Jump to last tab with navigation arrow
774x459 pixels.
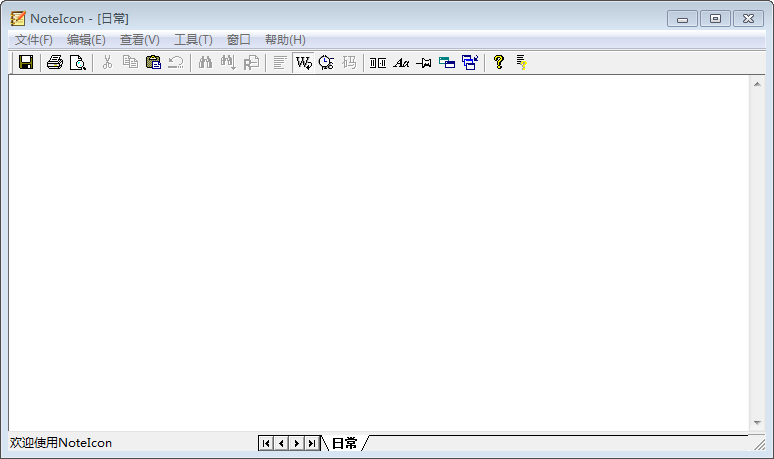(x=312, y=443)
